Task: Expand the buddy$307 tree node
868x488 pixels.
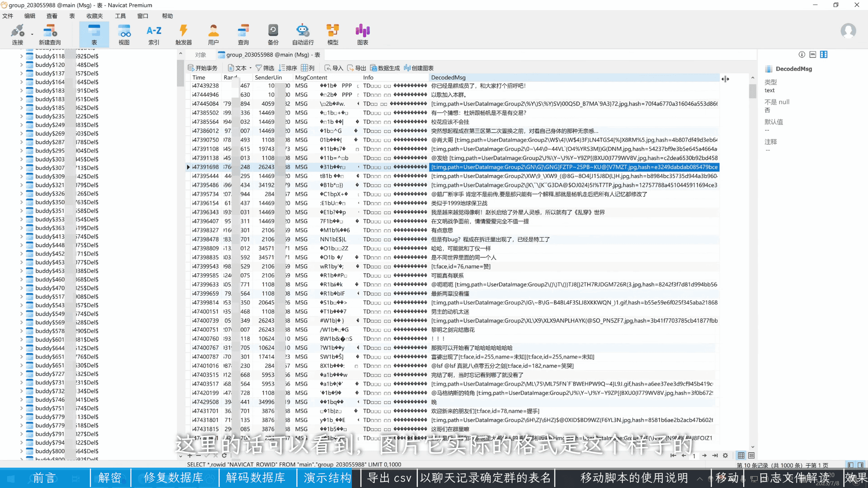Action: click(22, 168)
